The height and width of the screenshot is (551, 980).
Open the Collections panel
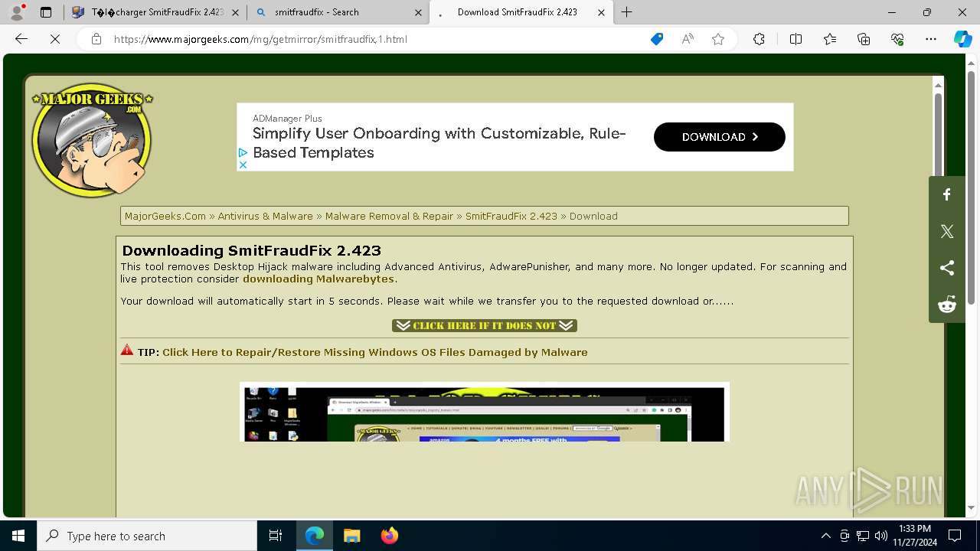[864, 39]
